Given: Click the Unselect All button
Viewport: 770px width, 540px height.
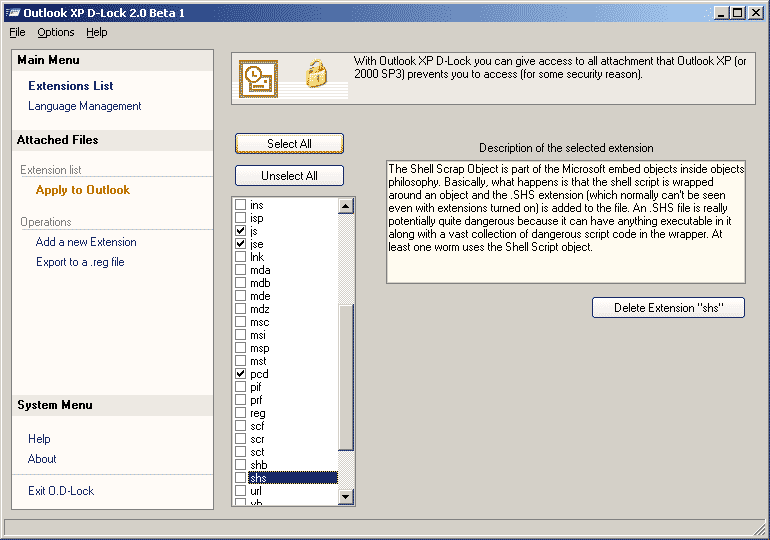Looking at the screenshot, I should point(289,176).
